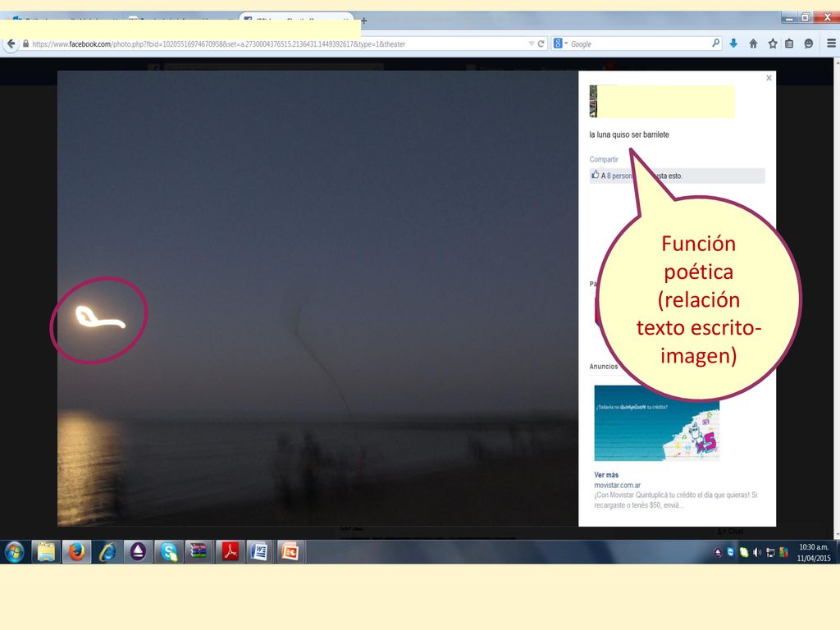
Task: Open Adobe Reader from taskbar
Action: point(231,552)
